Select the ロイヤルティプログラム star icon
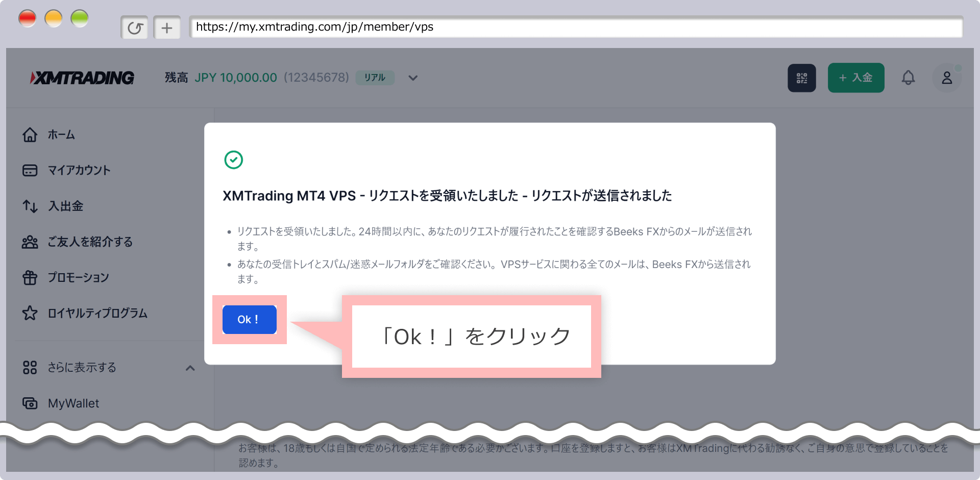Image resolution: width=980 pixels, height=480 pixels. (x=30, y=314)
